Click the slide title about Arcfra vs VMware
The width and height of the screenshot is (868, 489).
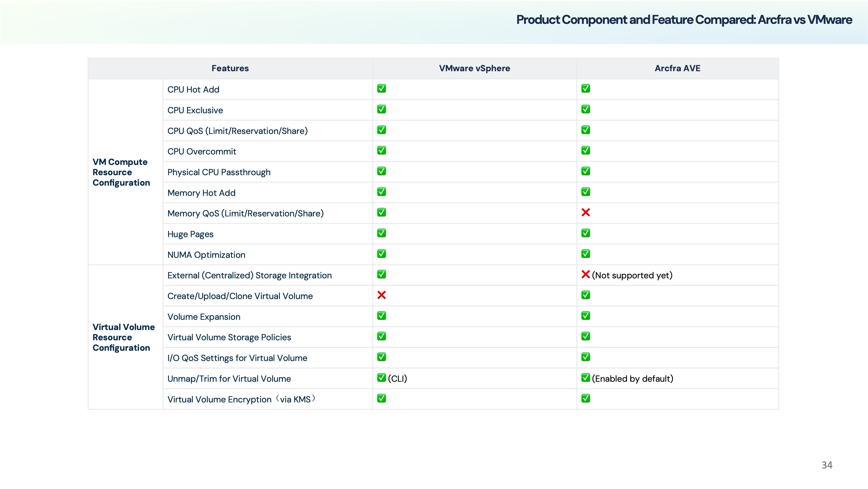(x=684, y=20)
